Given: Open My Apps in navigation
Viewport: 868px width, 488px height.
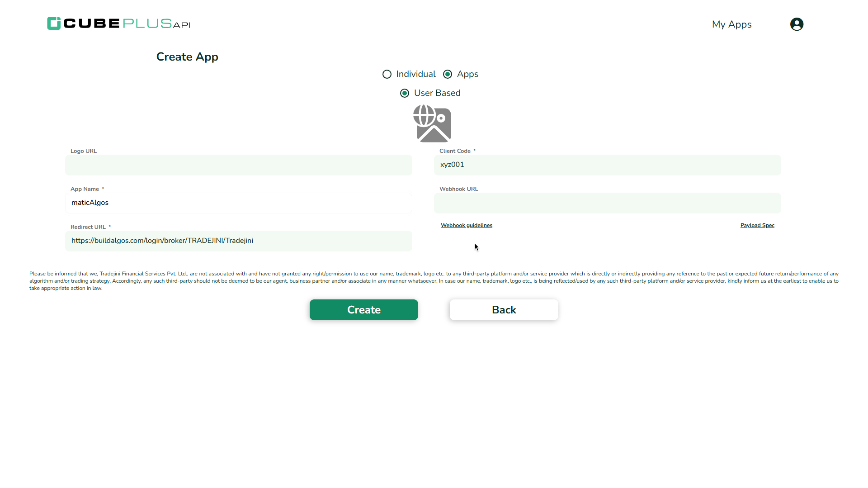Looking at the screenshot, I should [x=731, y=24].
